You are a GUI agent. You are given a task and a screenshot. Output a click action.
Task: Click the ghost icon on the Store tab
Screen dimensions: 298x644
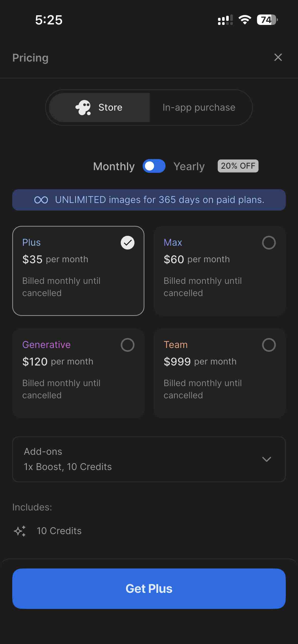(x=83, y=108)
